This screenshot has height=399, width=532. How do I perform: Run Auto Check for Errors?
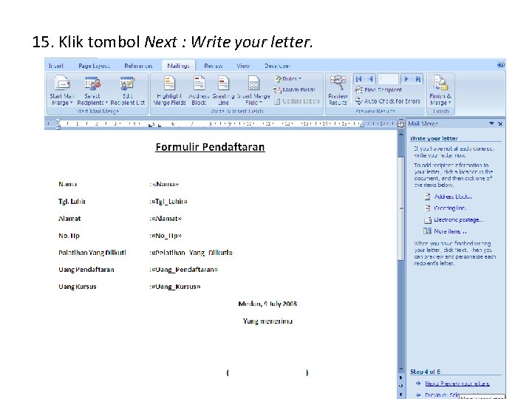[x=388, y=101]
